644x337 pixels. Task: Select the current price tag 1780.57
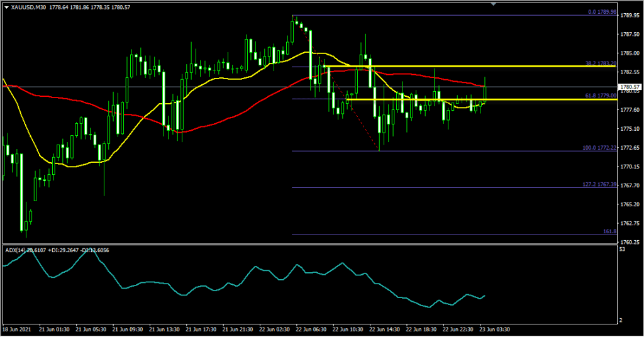click(x=630, y=87)
